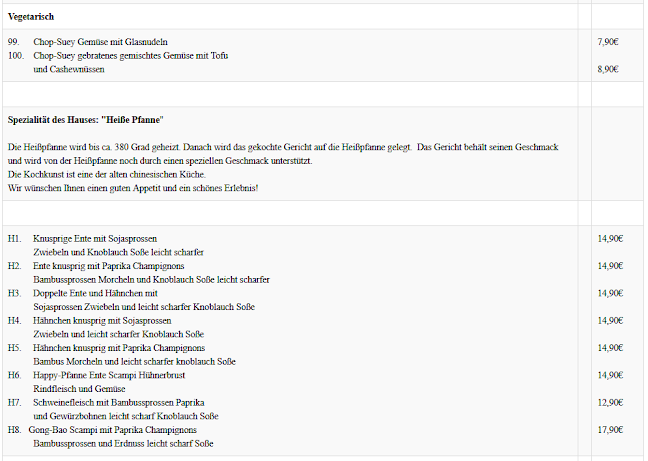Click the sentence mentioning 380 Grad
Viewport: 648px width, 461px height.
point(282,147)
